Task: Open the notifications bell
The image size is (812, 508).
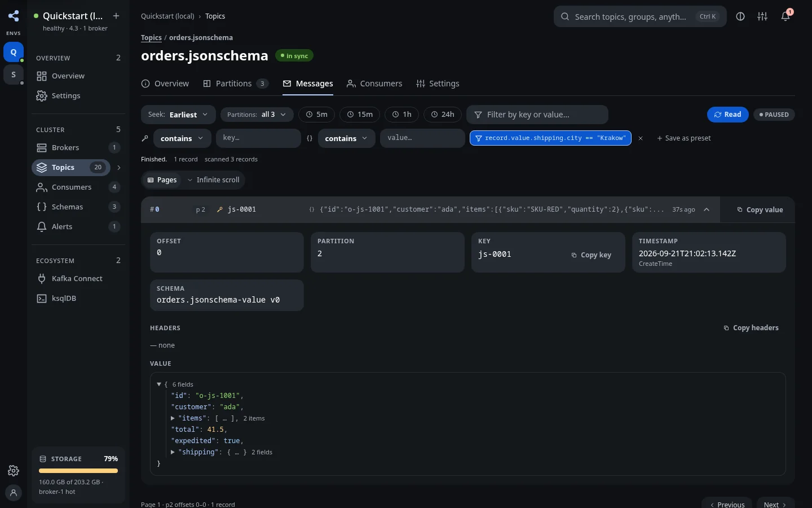Action: [x=785, y=16]
